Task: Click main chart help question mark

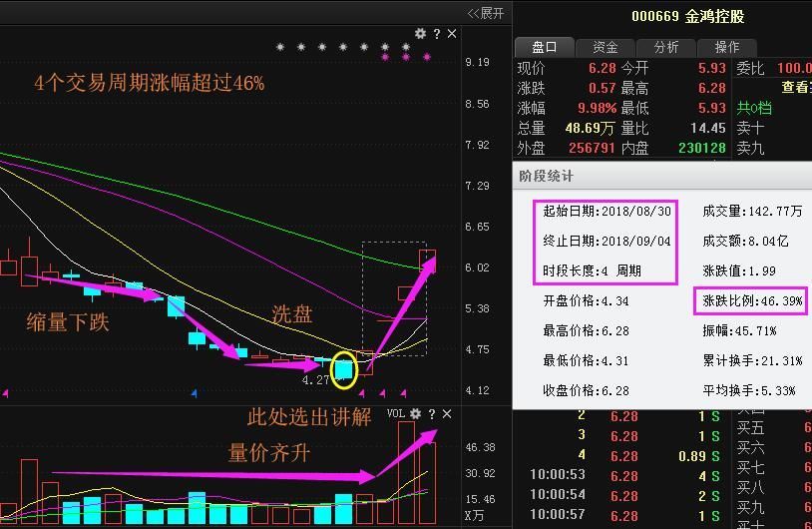Action: [x=437, y=34]
